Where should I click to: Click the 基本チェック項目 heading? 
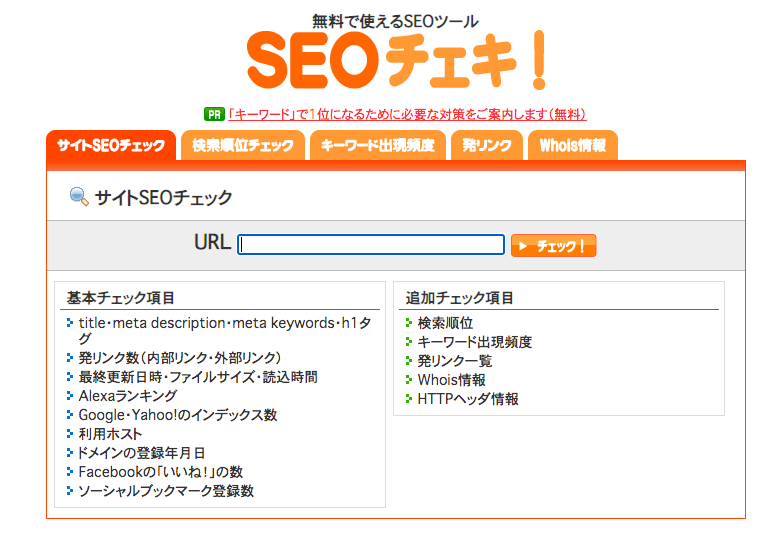(120, 298)
